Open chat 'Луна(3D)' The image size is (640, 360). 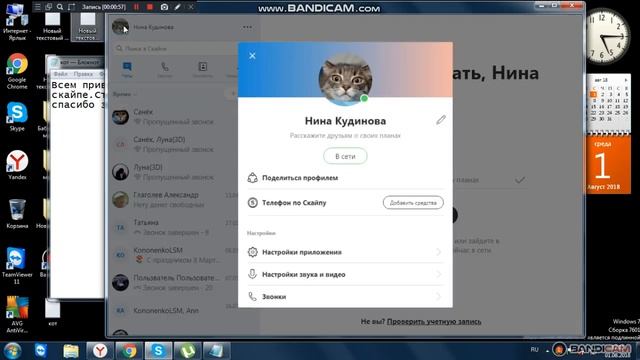pos(175,172)
